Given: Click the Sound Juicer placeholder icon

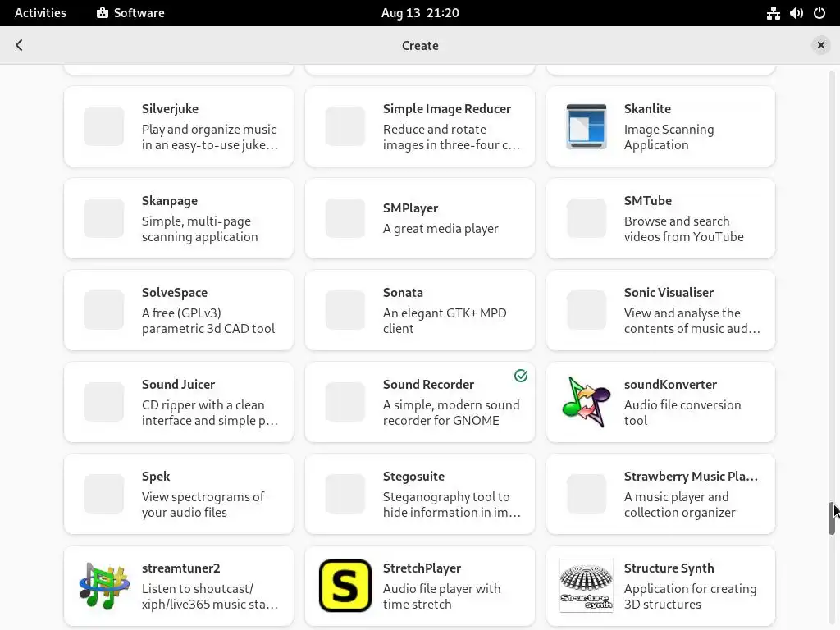Looking at the screenshot, I should tap(104, 402).
